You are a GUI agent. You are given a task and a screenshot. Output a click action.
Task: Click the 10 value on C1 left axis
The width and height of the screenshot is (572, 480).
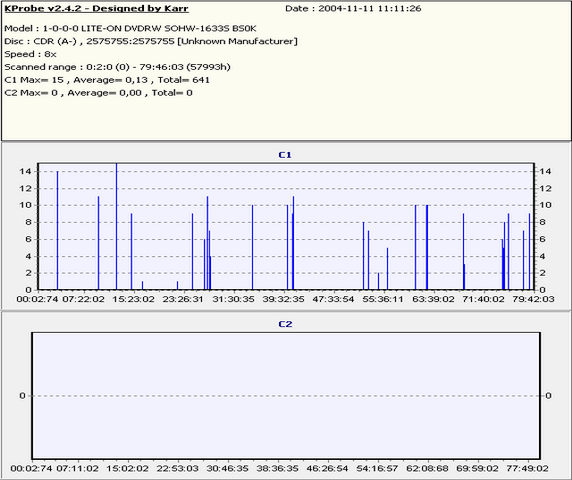click(26, 205)
